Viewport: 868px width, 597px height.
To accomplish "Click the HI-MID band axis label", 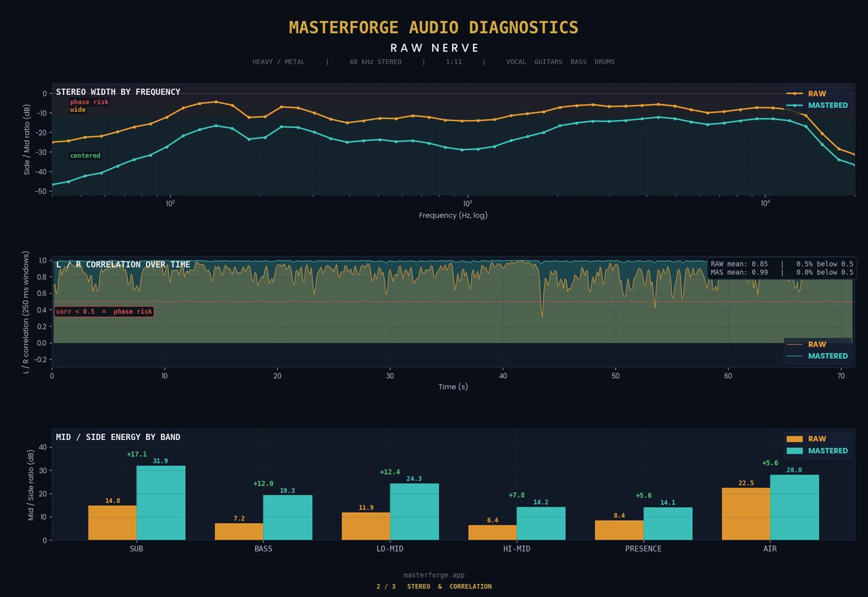I will tap(516, 549).
